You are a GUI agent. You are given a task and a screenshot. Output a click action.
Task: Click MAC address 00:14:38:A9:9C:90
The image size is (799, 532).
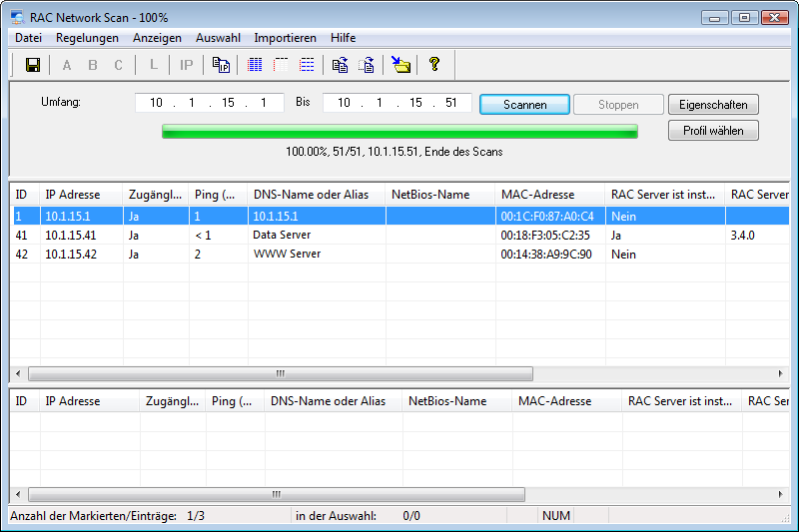(x=546, y=255)
